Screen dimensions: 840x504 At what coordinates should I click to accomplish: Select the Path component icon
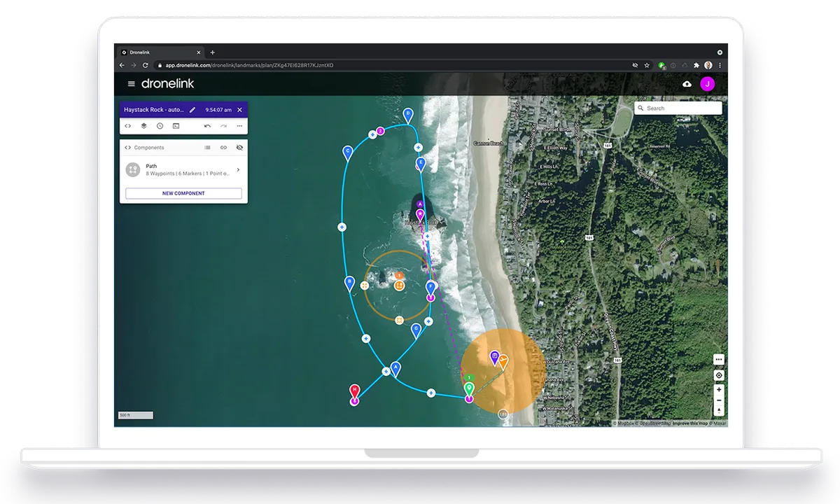coord(133,169)
